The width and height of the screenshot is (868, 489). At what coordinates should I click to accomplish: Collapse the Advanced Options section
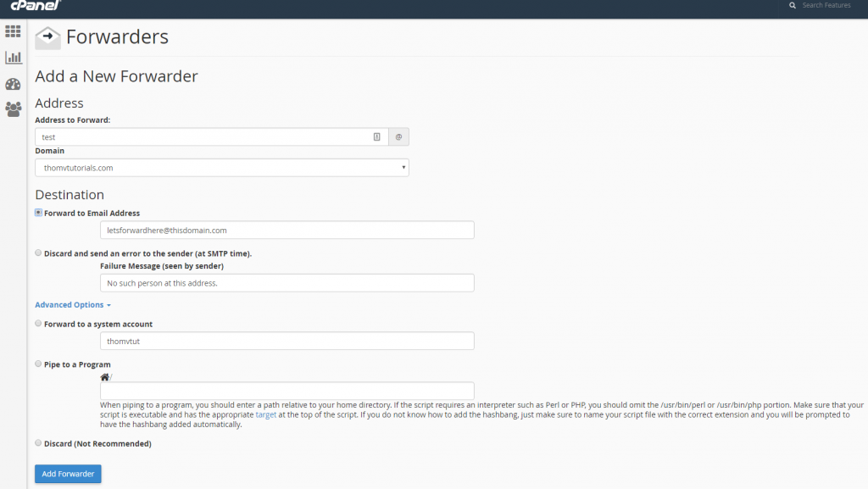tap(73, 305)
